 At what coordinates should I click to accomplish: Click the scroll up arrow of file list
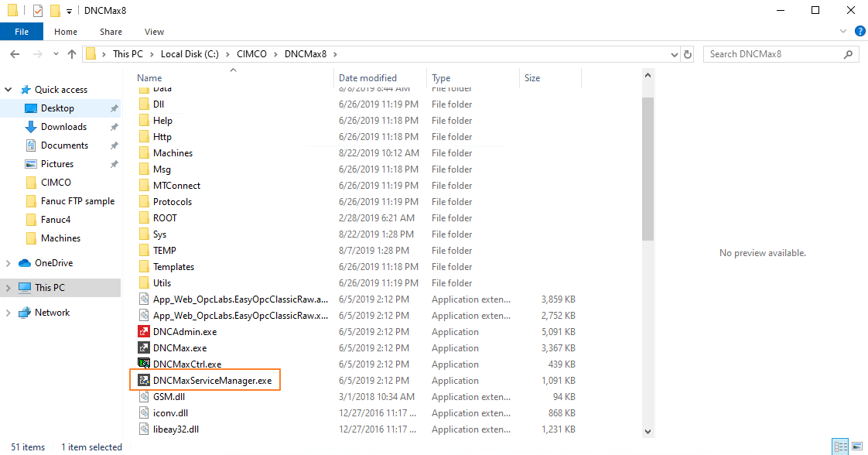pos(648,75)
